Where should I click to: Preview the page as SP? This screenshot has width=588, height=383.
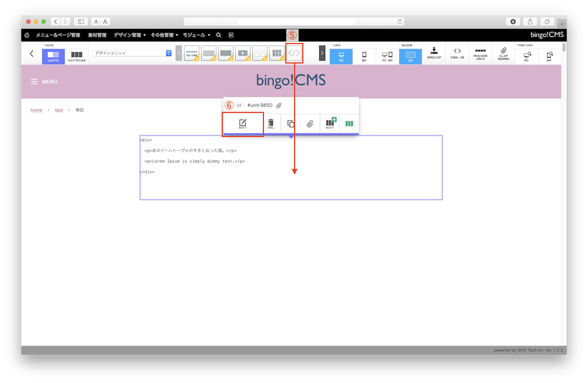(x=549, y=56)
